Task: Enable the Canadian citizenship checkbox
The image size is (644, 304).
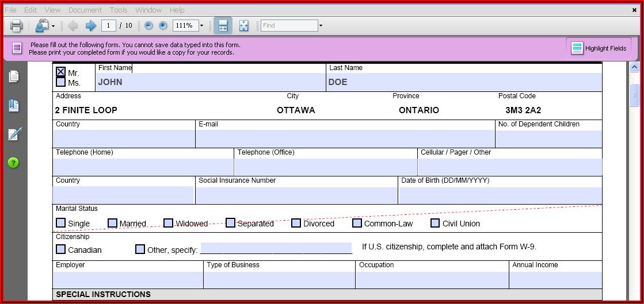Action: coord(60,249)
